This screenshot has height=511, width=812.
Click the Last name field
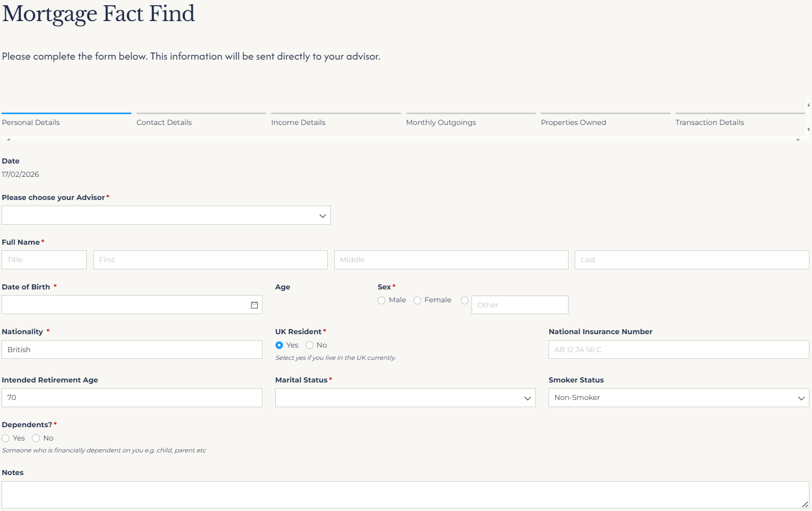point(692,260)
